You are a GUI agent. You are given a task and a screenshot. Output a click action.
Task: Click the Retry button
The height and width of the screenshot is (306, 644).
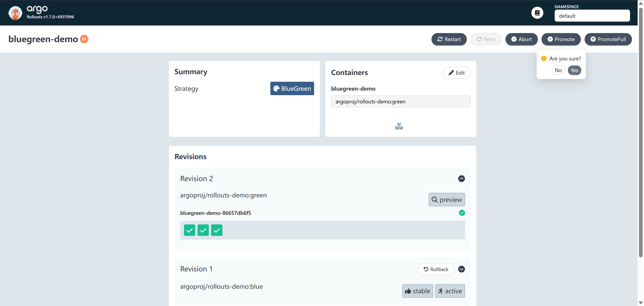pos(486,39)
